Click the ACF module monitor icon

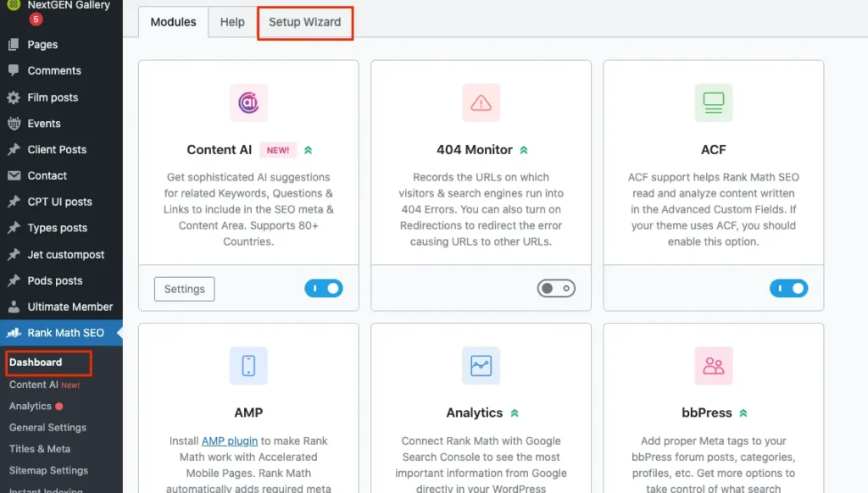(713, 102)
